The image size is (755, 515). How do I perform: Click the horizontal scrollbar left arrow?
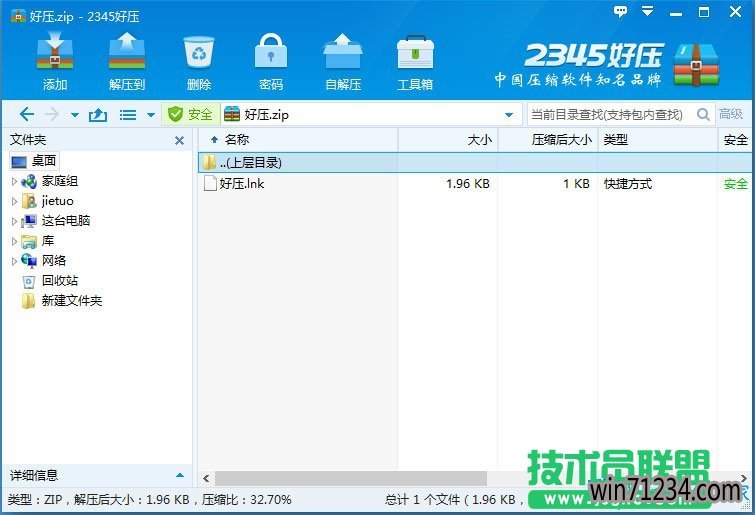coord(206,479)
